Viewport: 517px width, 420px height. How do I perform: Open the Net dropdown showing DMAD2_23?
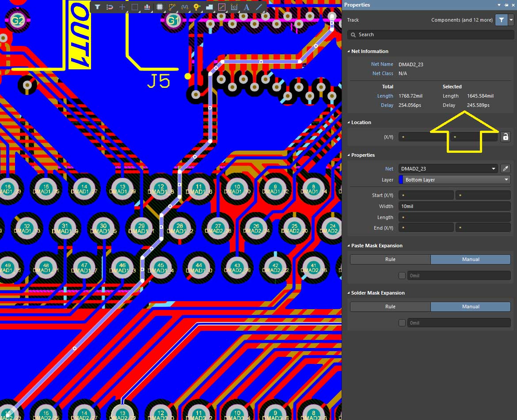[448, 168]
